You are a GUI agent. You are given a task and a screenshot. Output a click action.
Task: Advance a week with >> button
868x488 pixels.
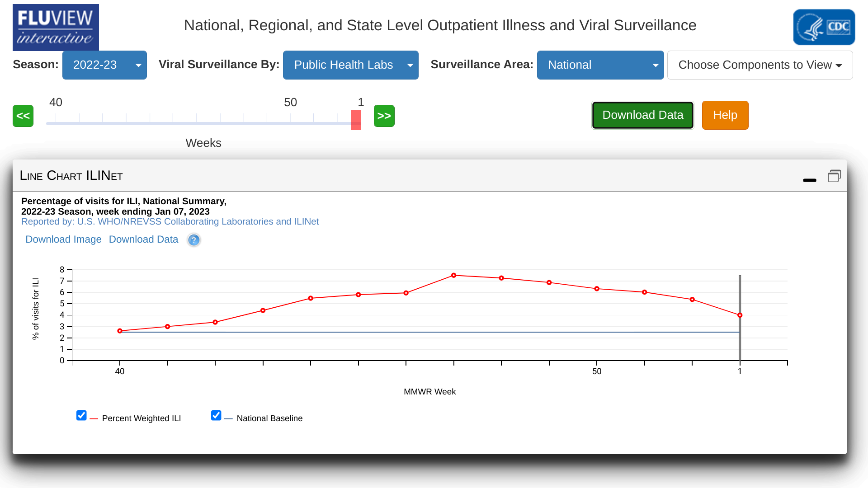click(384, 116)
